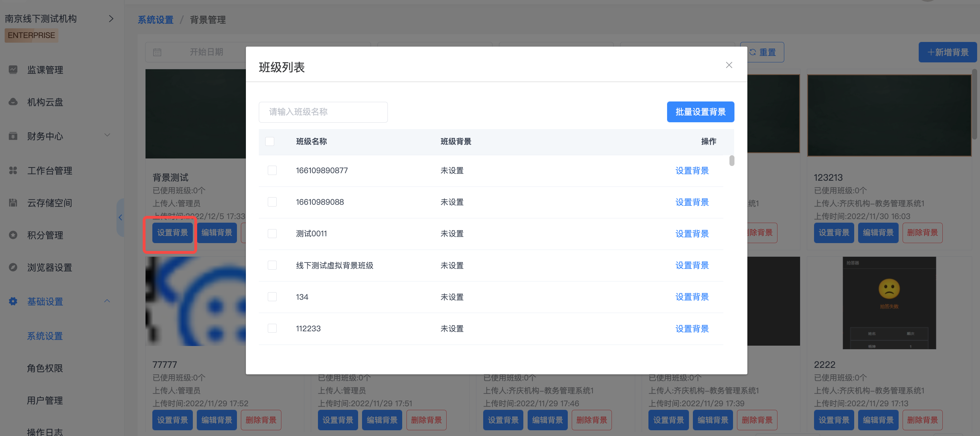The image size is (980, 436).
Task: Open 浏览器设置 menu item
Action: pyautogui.click(x=49, y=267)
